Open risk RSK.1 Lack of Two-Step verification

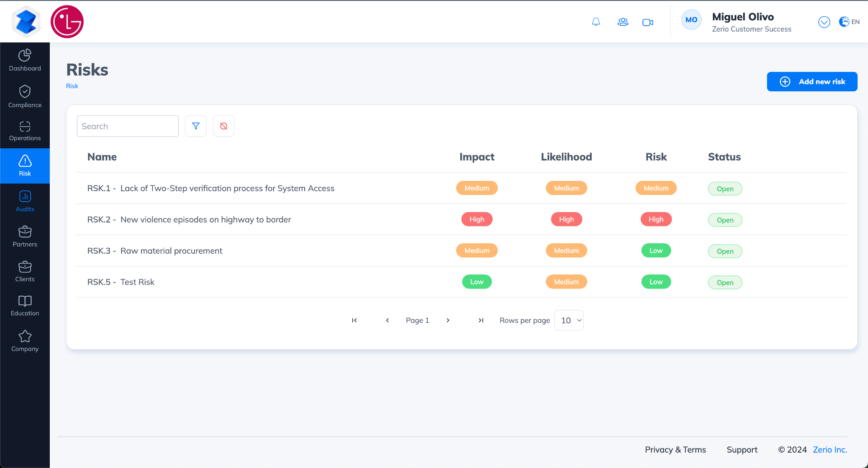[462, 188]
